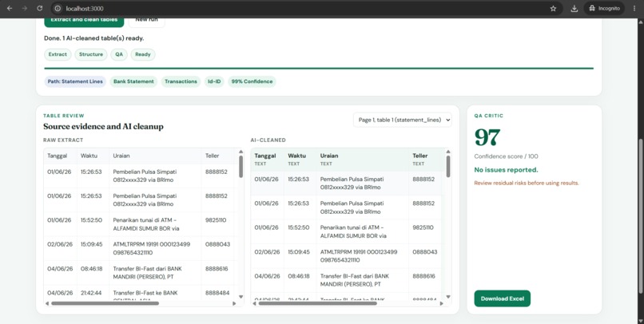
Task: Click down arrow of AI-cleaned vertical scrollbar
Action: point(448,297)
